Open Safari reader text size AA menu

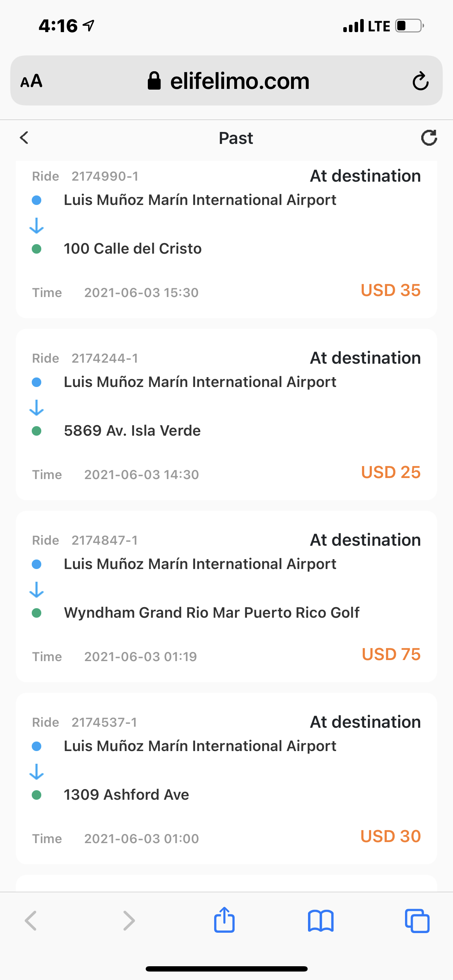pyautogui.click(x=31, y=81)
